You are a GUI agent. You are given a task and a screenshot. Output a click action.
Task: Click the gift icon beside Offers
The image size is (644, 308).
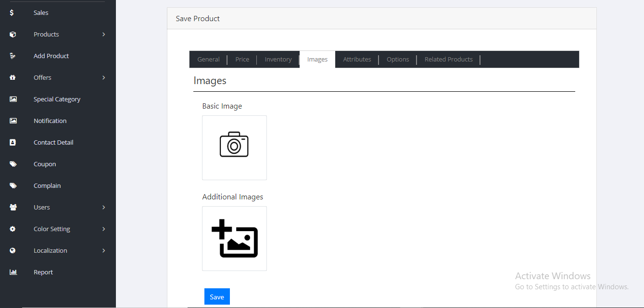[13, 78]
